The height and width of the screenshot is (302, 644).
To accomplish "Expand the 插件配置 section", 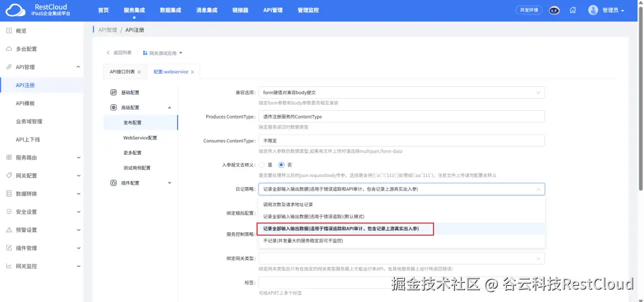I will [x=169, y=183].
